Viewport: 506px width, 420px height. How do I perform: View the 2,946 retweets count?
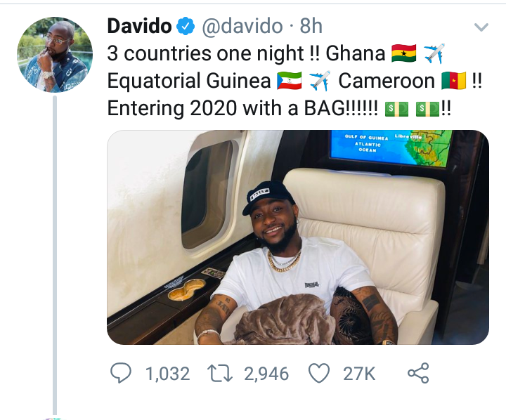tap(266, 374)
